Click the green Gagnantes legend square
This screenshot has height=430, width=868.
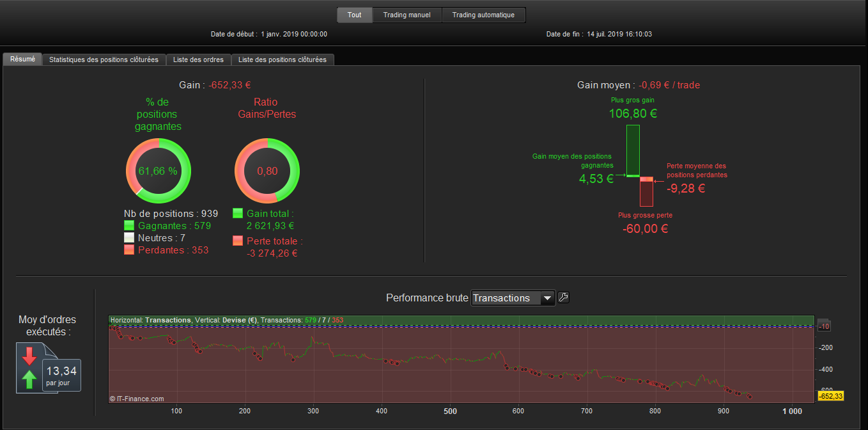pos(129,225)
